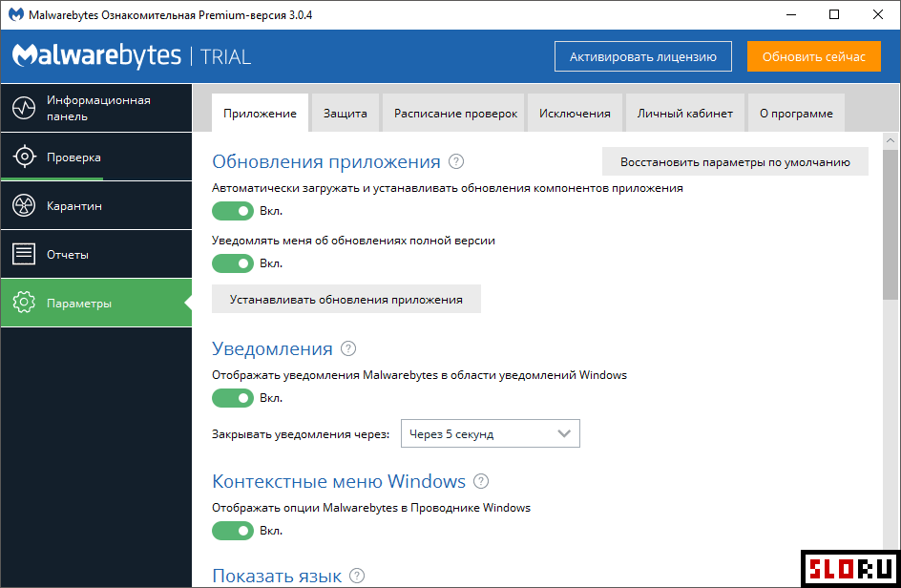Disable automatic component updates toggle
Screen dimensions: 901x588
[233, 211]
